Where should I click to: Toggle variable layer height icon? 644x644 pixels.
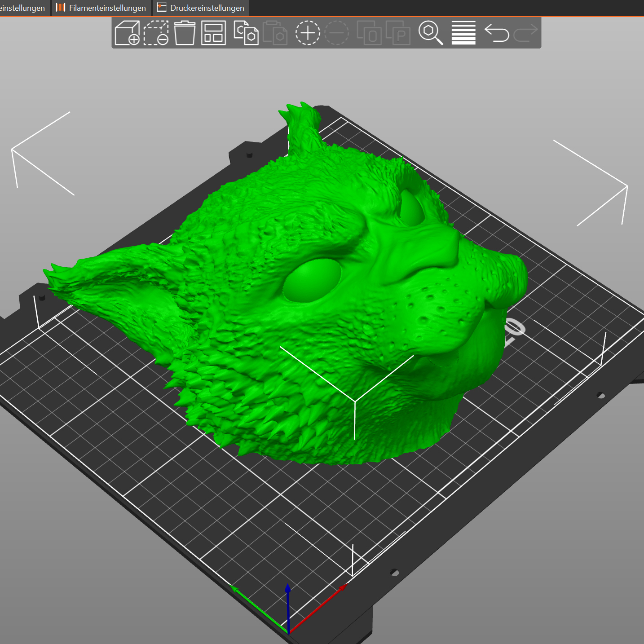pos(463,33)
